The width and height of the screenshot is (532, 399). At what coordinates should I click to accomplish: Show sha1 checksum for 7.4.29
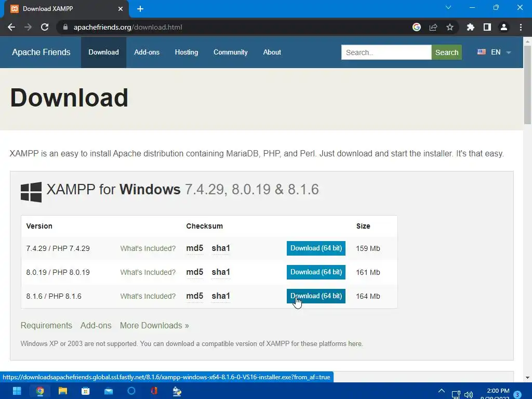[221, 248]
